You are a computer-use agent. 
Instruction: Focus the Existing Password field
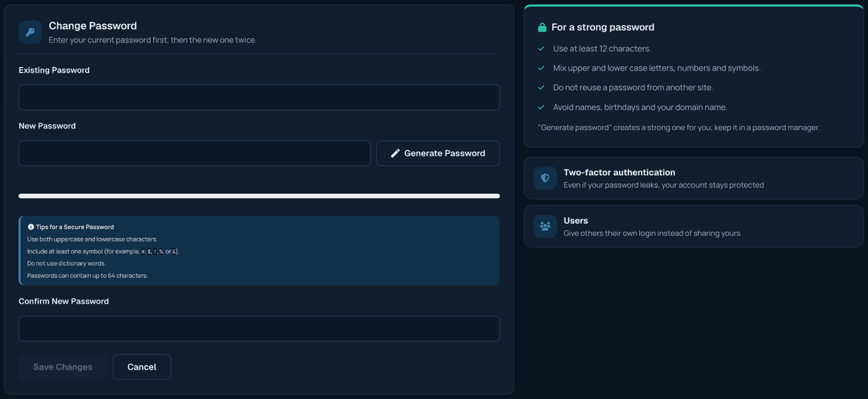pos(259,97)
